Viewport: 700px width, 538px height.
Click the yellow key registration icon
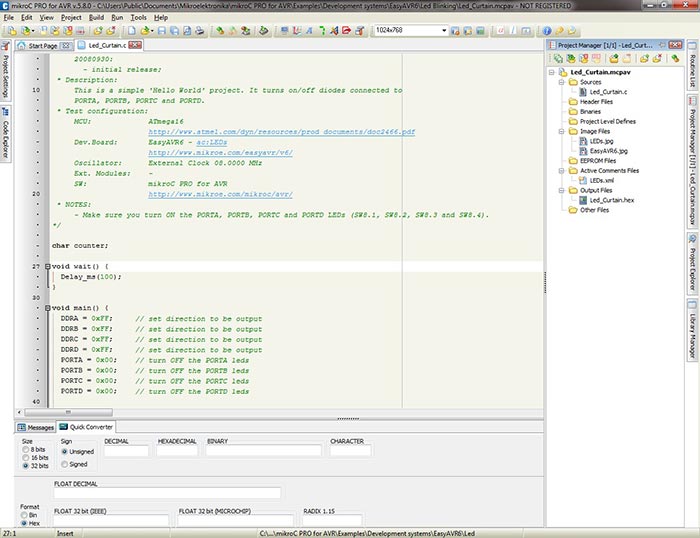559,31
